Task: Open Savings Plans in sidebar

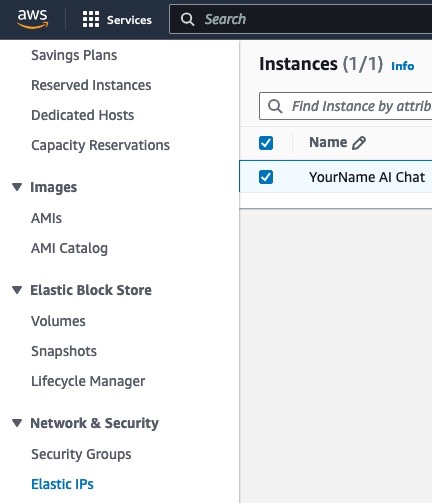Action: (x=74, y=55)
